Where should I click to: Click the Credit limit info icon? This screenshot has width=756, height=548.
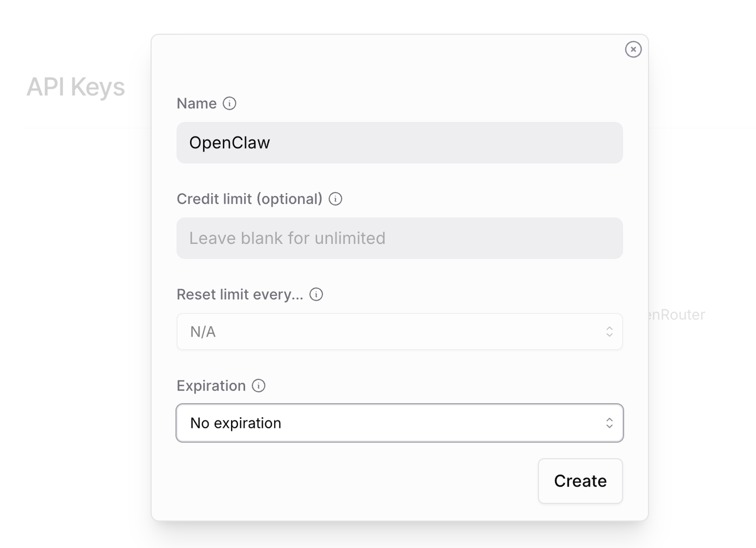(x=335, y=199)
